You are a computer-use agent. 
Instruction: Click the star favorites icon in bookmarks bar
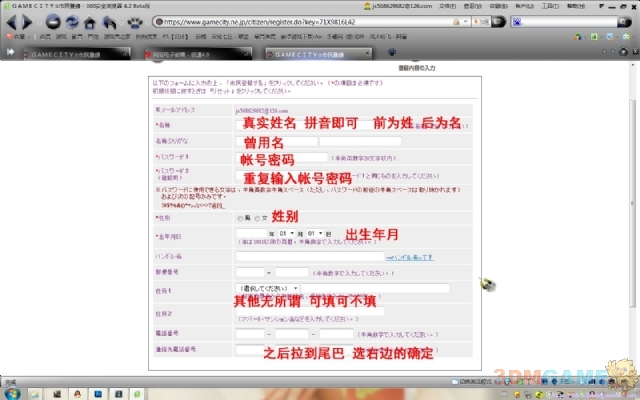pyautogui.click(x=7, y=36)
